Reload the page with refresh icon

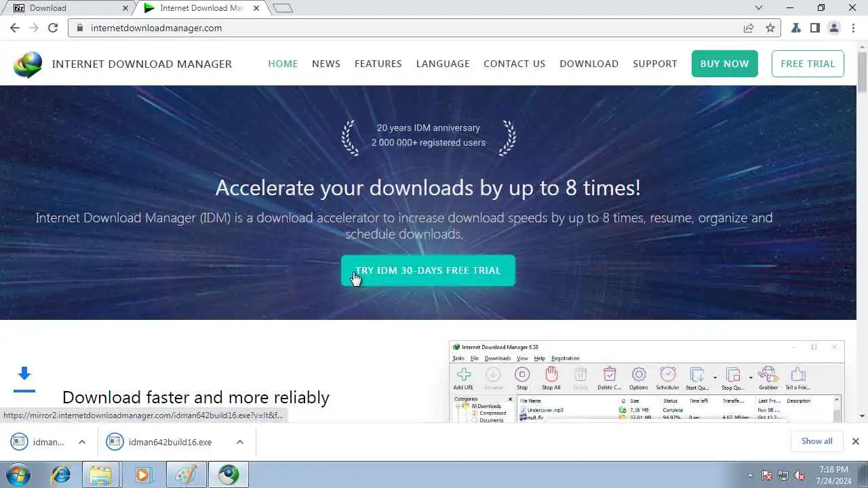point(53,28)
